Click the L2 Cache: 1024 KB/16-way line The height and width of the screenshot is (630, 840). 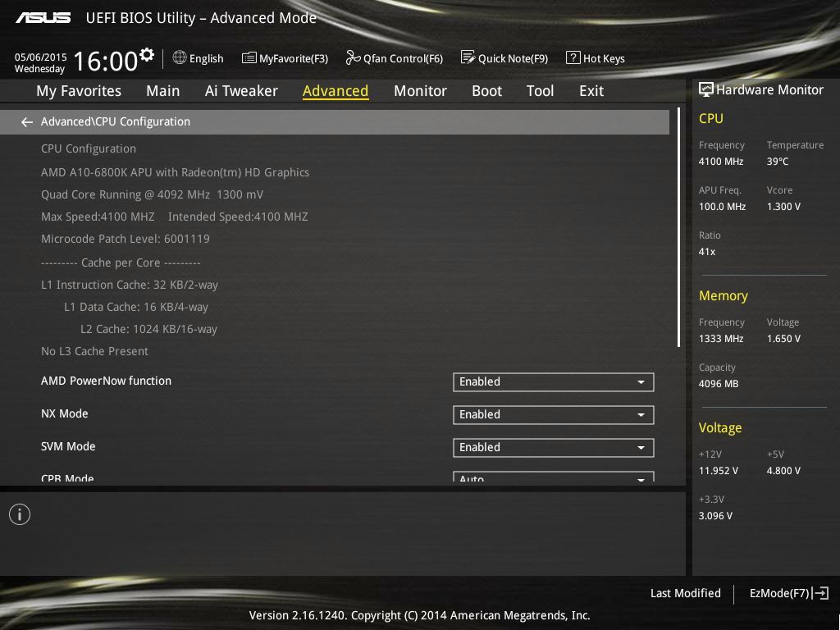point(149,329)
